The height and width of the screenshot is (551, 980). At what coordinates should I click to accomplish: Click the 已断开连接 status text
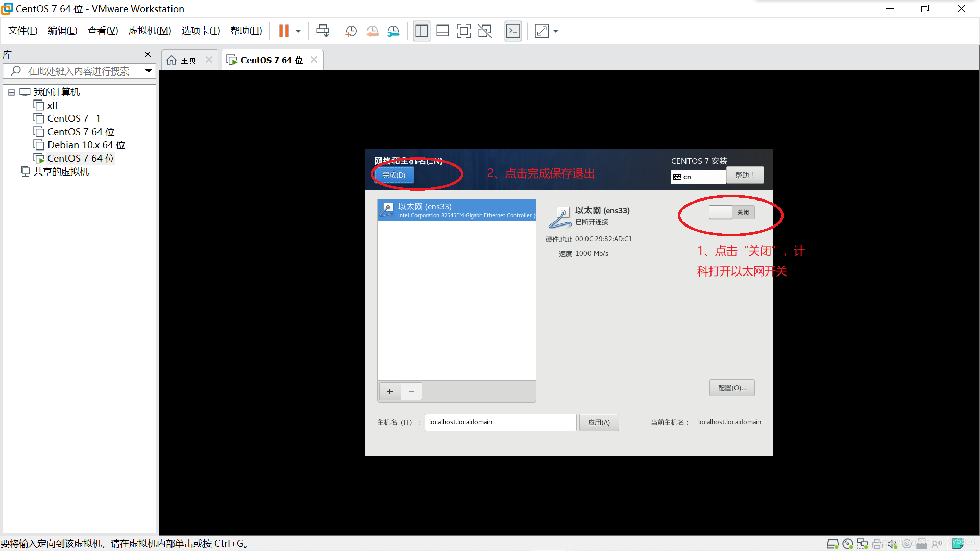tap(592, 222)
